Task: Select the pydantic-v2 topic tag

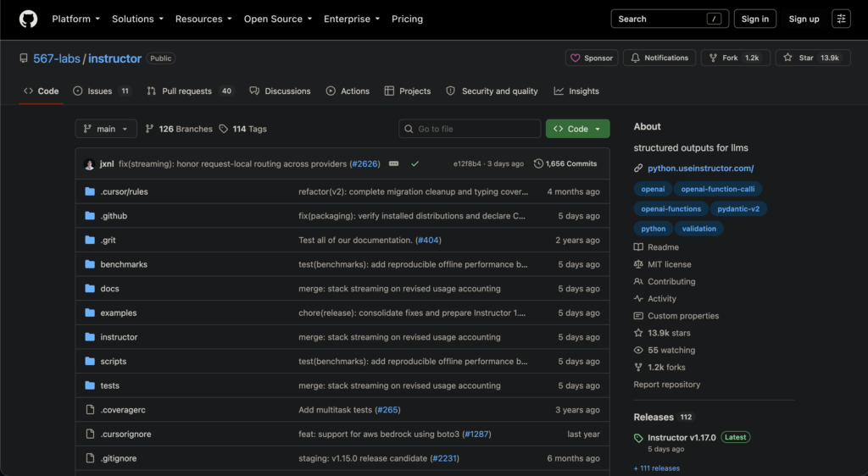Action: (738, 209)
